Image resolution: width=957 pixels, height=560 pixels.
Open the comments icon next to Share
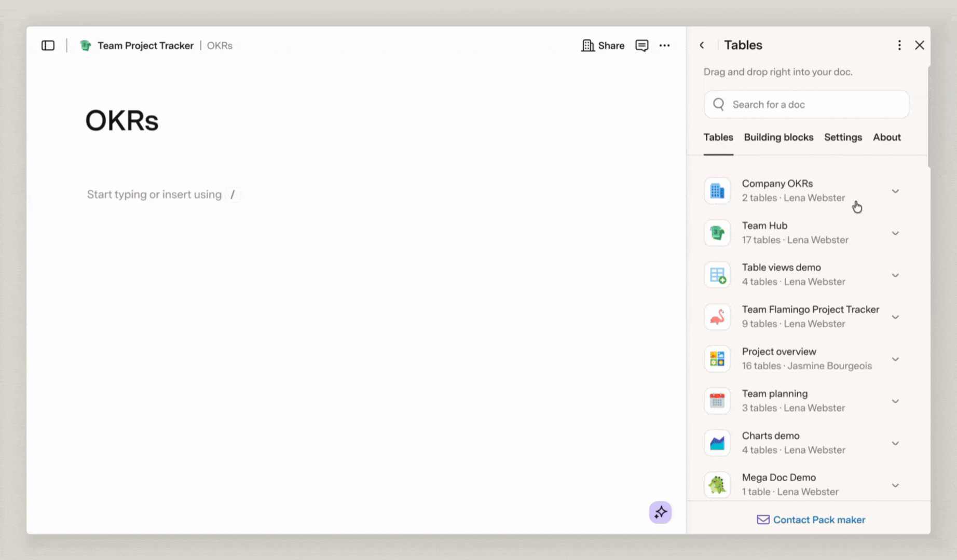[642, 46]
